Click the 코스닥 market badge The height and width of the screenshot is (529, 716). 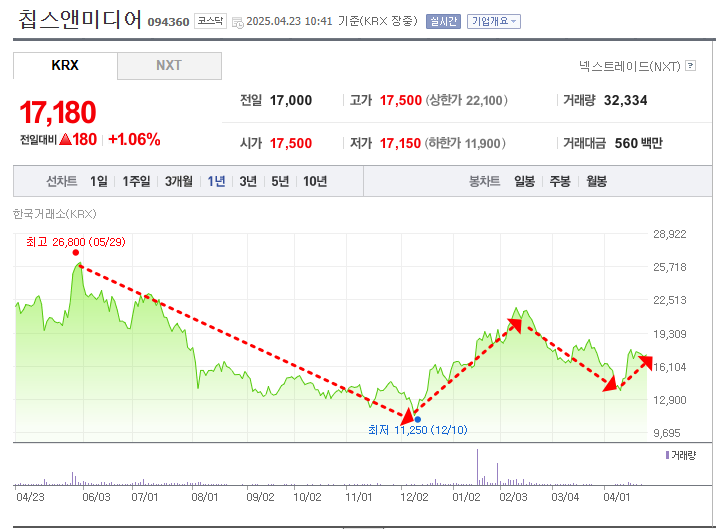coord(210,21)
